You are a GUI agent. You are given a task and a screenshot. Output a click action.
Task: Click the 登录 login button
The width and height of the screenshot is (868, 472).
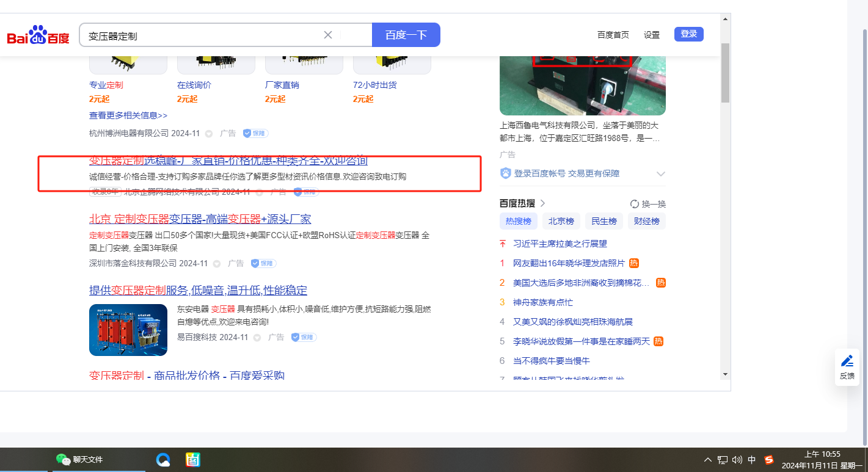(x=688, y=34)
